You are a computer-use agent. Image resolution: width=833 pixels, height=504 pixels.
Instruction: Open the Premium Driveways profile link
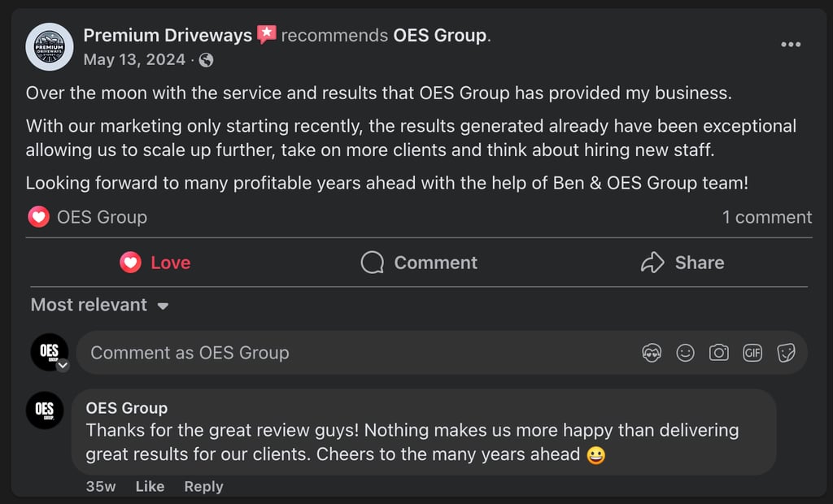tap(168, 36)
